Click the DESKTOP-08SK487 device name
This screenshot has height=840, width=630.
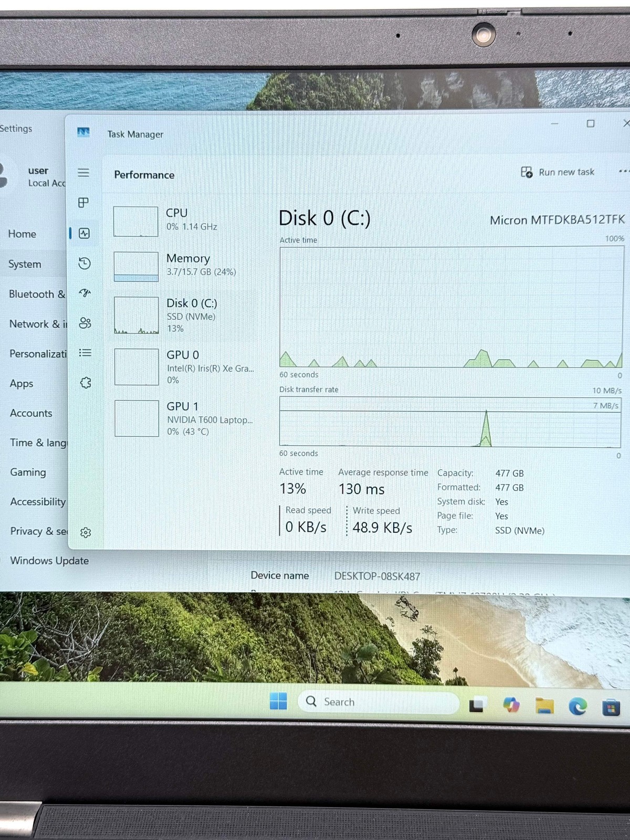[377, 576]
